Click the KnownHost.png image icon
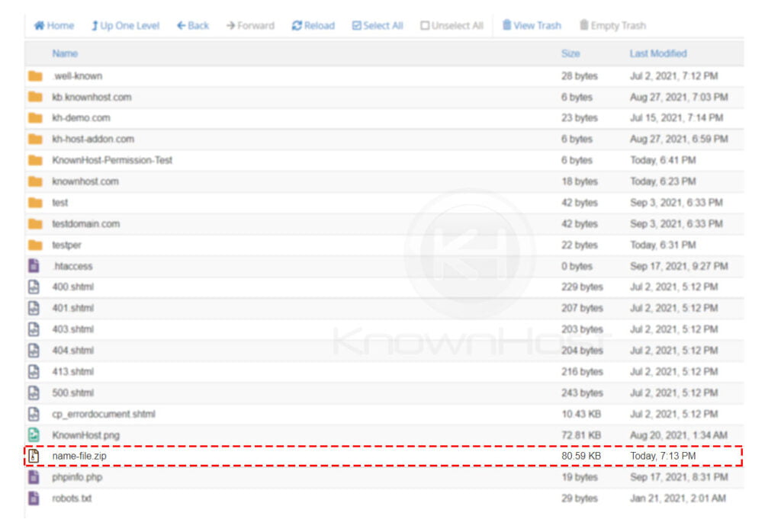 [34, 435]
